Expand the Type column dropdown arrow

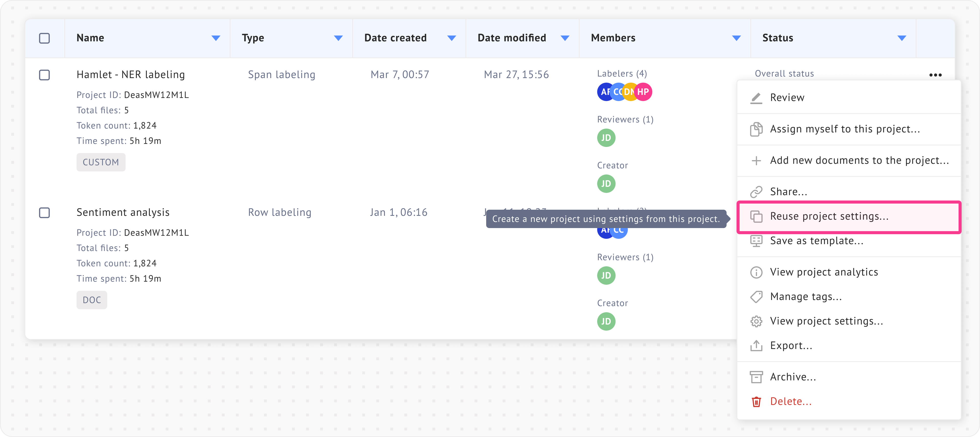pos(338,38)
